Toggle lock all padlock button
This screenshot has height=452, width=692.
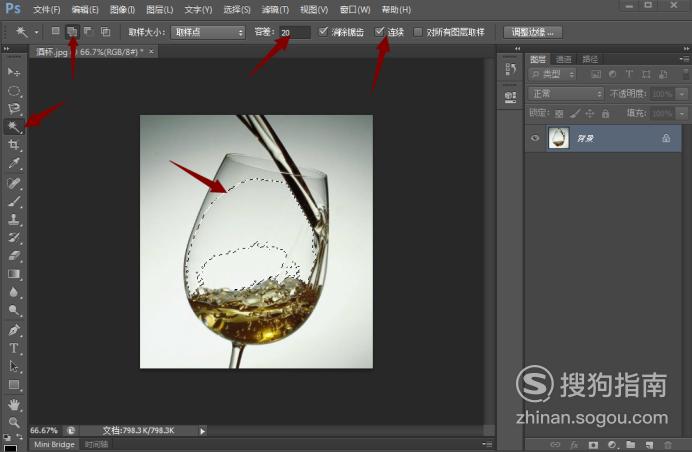pos(606,114)
